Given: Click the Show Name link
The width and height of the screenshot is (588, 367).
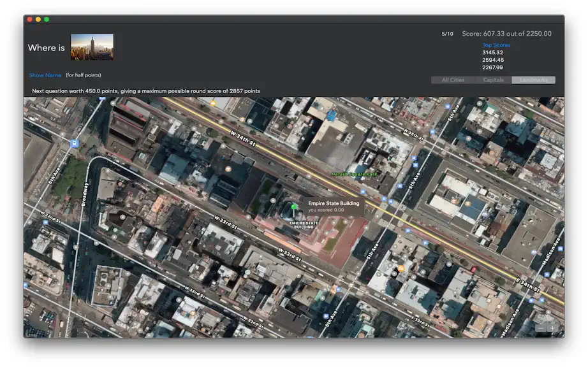Looking at the screenshot, I should pyautogui.click(x=45, y=75).
